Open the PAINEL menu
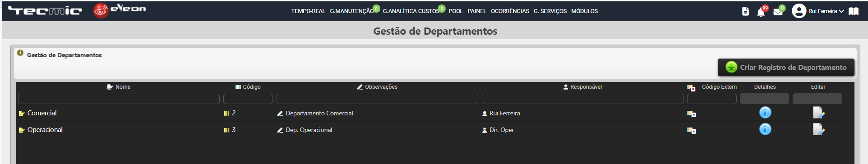The image size is (868, 164). click(477, 11)
